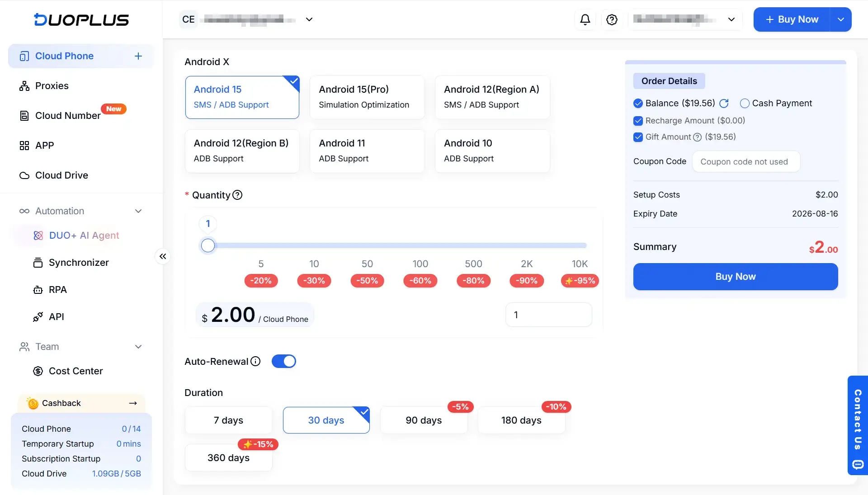The width and height of the screenshot is (868, 495).
Task: Click the quantity slider handle
Action: 208,245
